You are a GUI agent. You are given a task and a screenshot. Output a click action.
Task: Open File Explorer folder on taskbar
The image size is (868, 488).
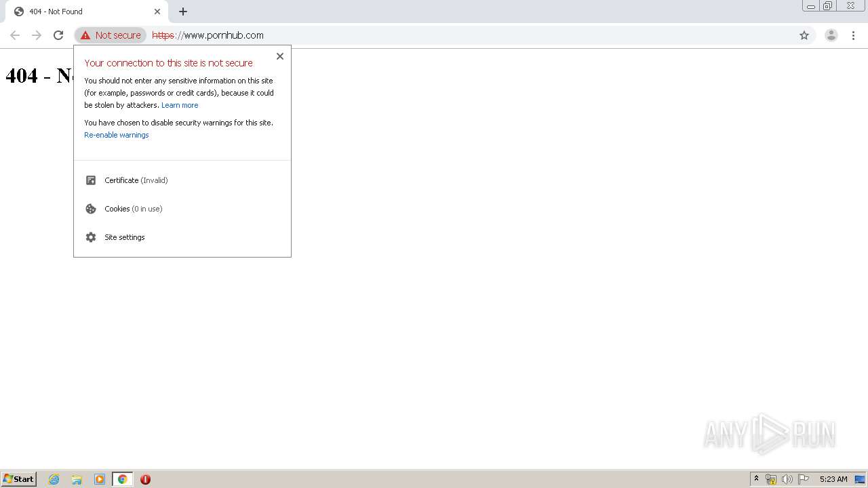pyautogui.click(x=77, y=479)
